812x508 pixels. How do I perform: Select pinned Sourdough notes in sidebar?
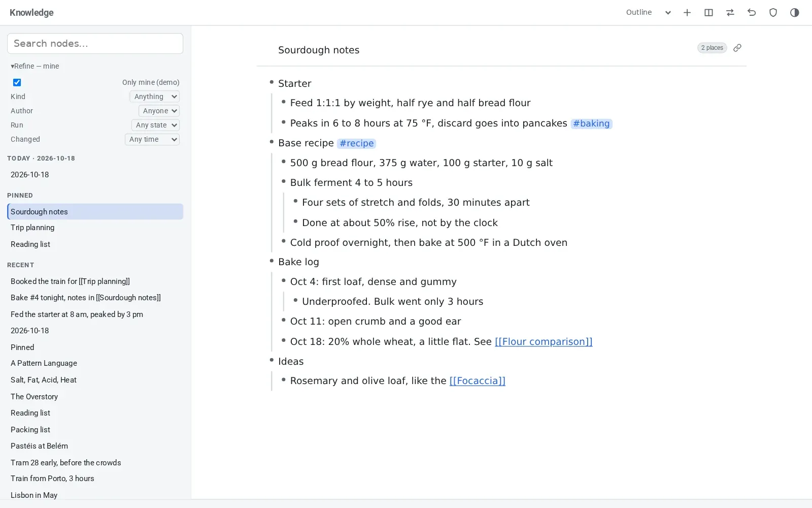(x=95, y=212)
